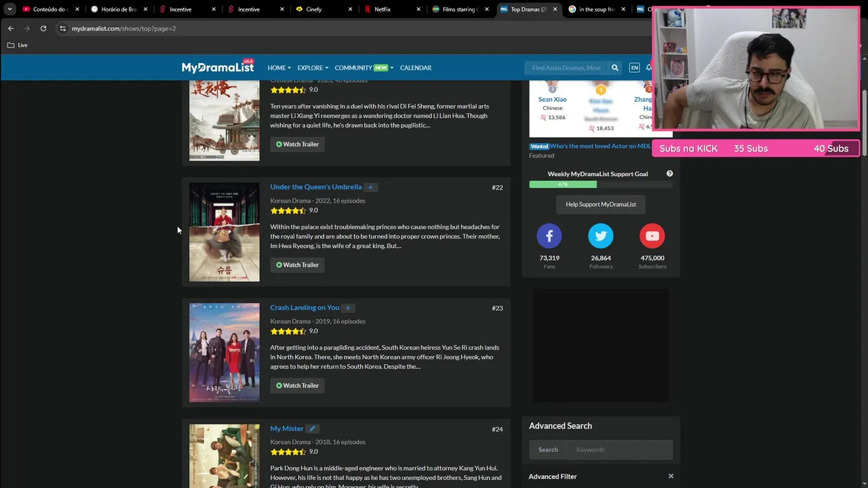The width and height of the screenshot is (868, 488).
Task: Watch trailer for Under the Queen's Umbrella
Action: pos(298,265)
